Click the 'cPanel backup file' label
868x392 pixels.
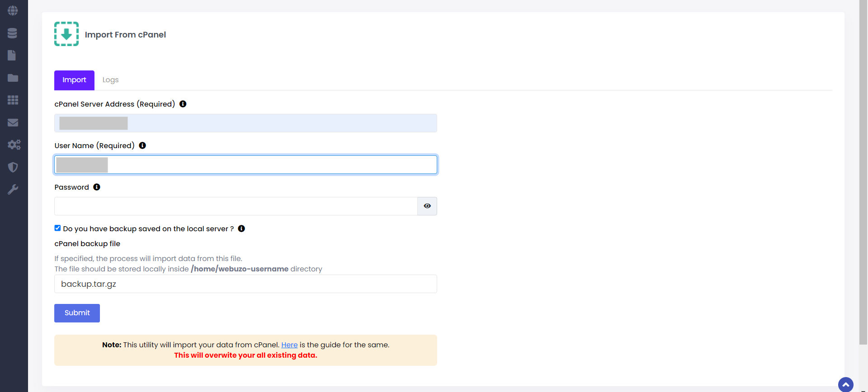87,244
